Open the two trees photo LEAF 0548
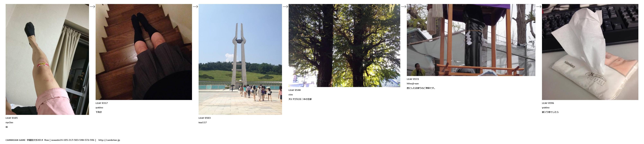 (x=344, y=45)
